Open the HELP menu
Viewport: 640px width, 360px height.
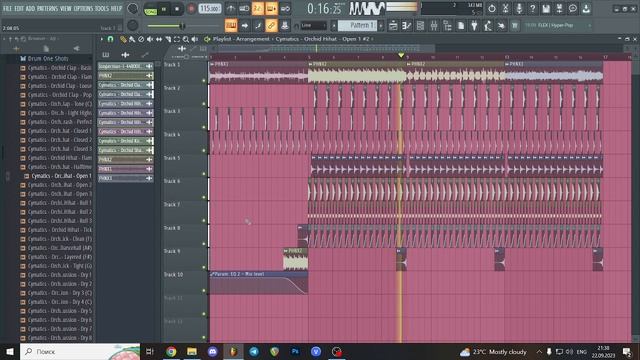(116, 8)
